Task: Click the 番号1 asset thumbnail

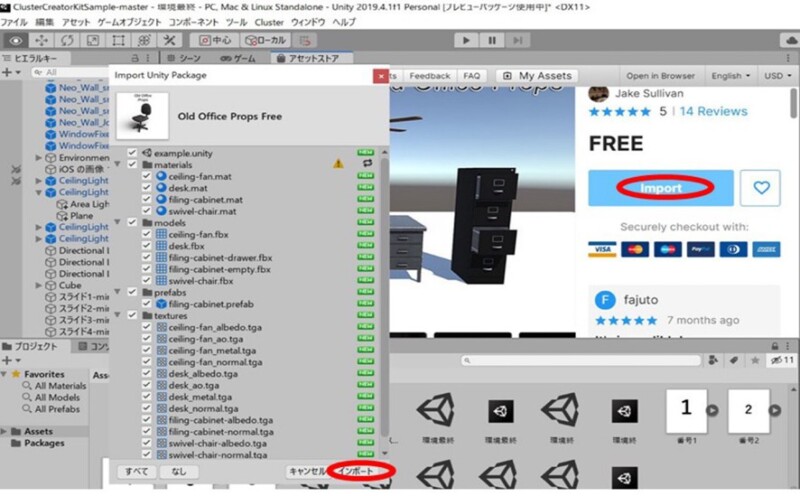Action: pos(686,411)
